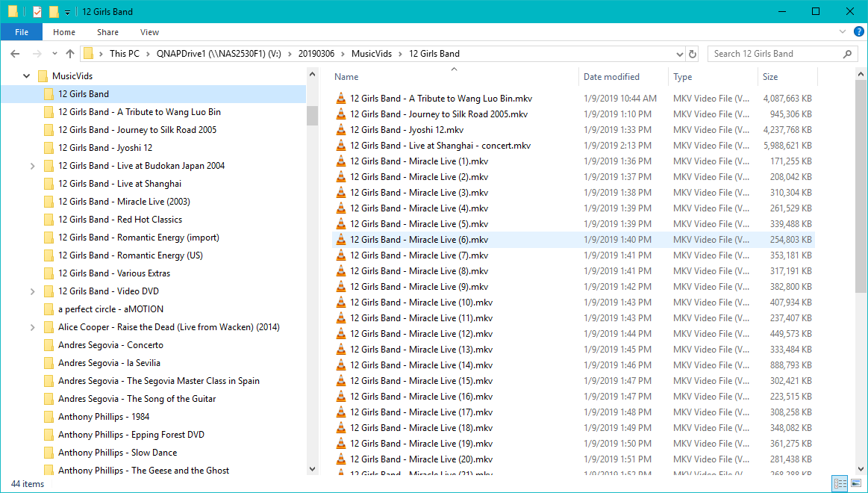The height and width of the screenshot is (493, 868).
Task: Open the Customize Quick Access Toolbar dropdown
Action: (67, 12)
